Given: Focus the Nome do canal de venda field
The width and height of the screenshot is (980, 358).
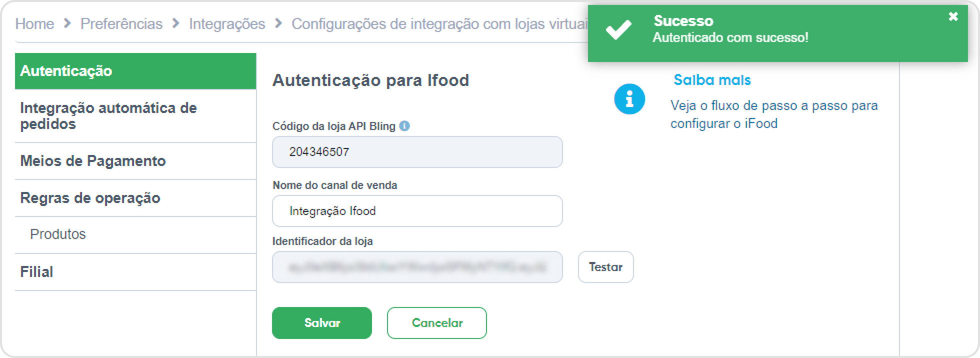Looking at the screenshot, I should (x=417, y=211).
